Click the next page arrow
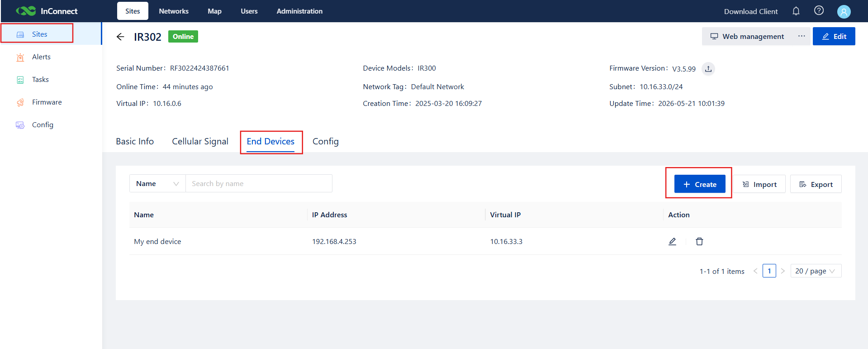This screenshot has width=868, height=349. (x=783, y=271)
